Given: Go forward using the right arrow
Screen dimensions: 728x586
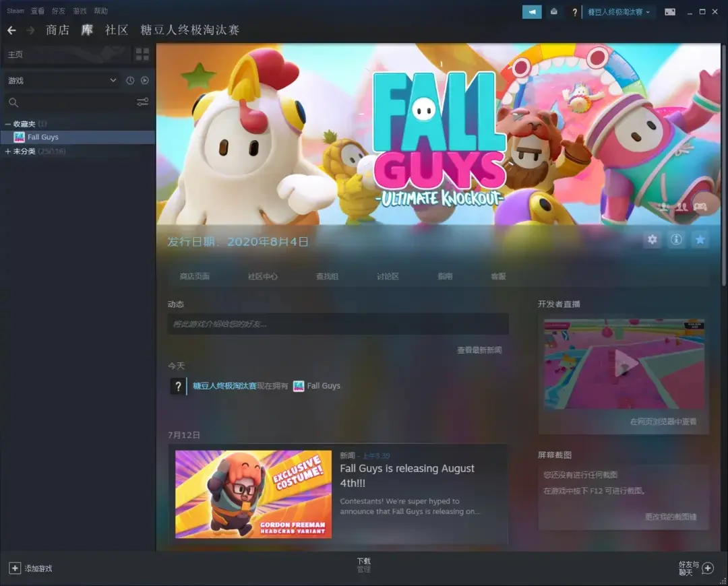Looking at the screenshot, I should click(x=30, y=30).
